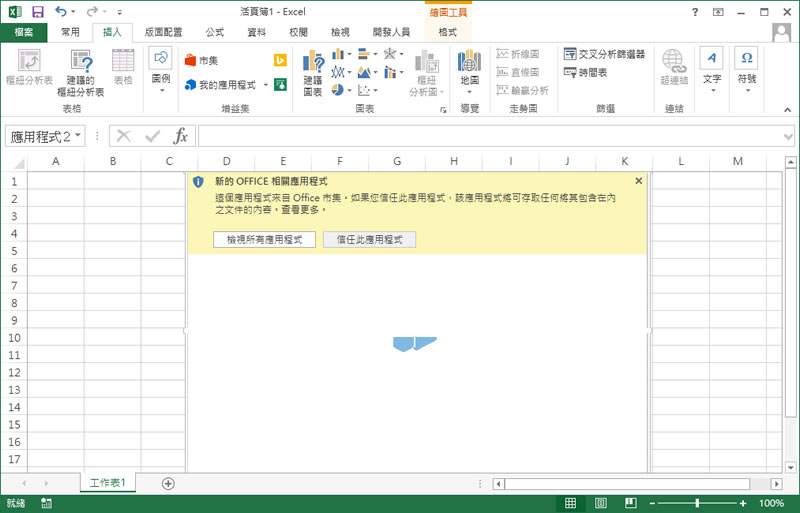This screenshot has width=800, height=513.
Task: Select row 5 header
Action: pyautogui.click(x=14, y=251)
